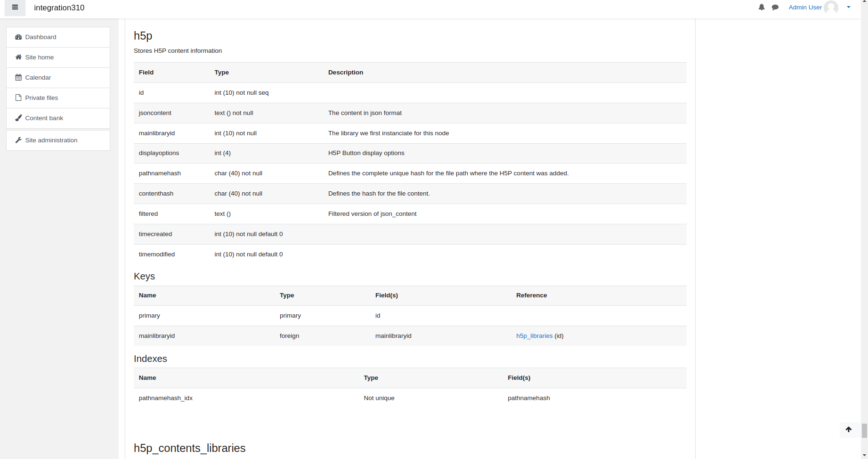Click the Private files document icon

18,98
